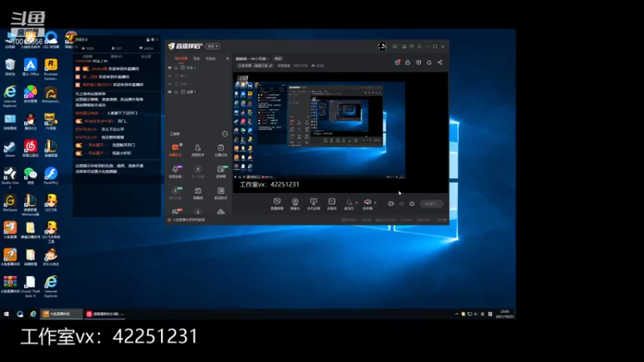644x362 pixels.
Task: Open the room manager assistant tool (person icon)
Action: [197, 150]
